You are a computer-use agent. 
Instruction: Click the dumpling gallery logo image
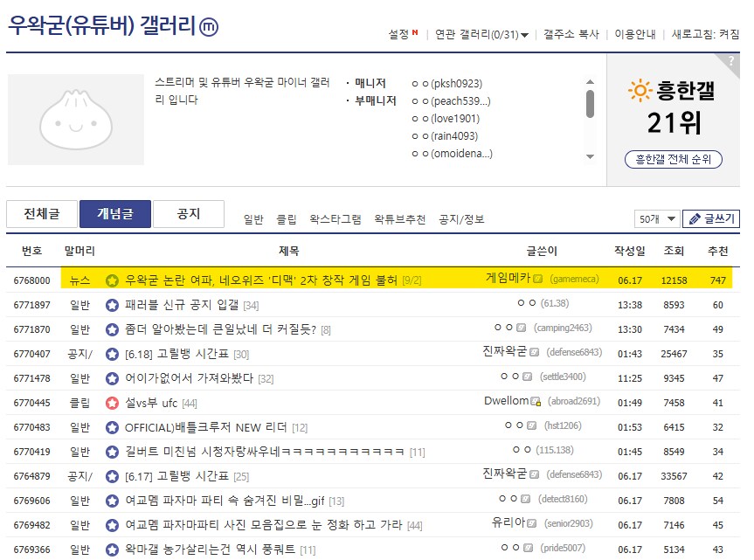click(75, 118)
